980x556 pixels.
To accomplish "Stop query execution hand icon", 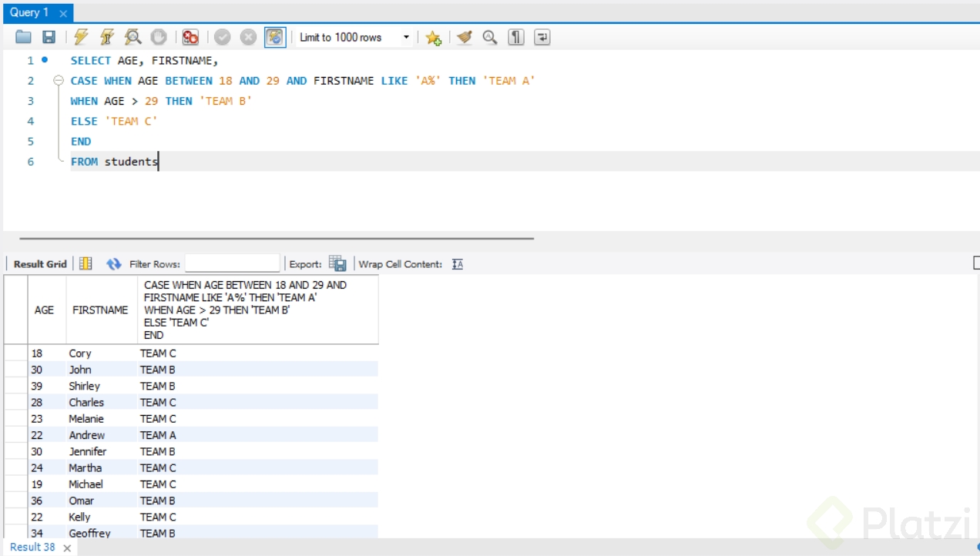I will (x=158, y=37).
